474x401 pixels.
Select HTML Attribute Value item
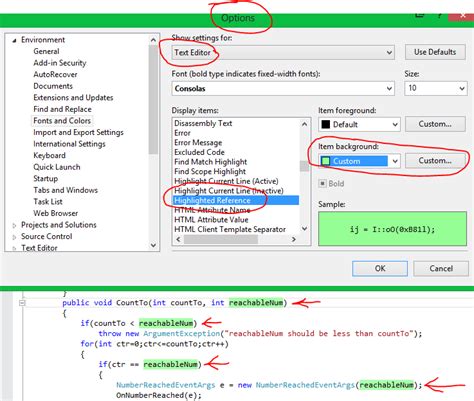[211, 220]
